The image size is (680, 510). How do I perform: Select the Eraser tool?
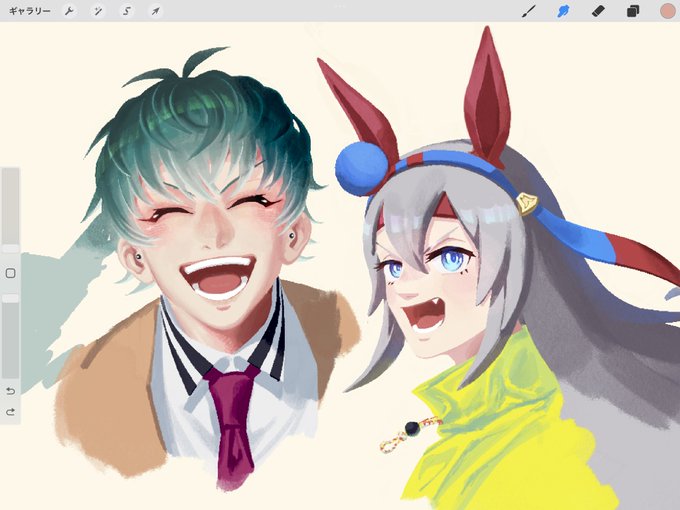click(598, 11)
